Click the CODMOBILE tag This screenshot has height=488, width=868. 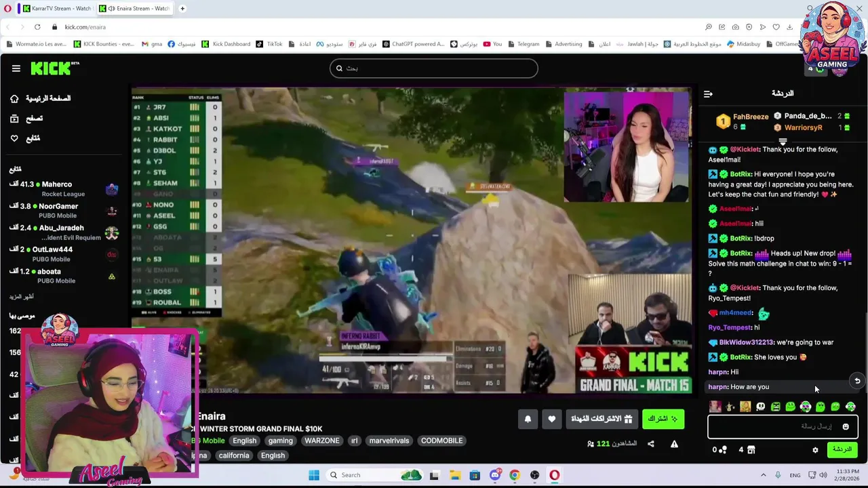441,441
